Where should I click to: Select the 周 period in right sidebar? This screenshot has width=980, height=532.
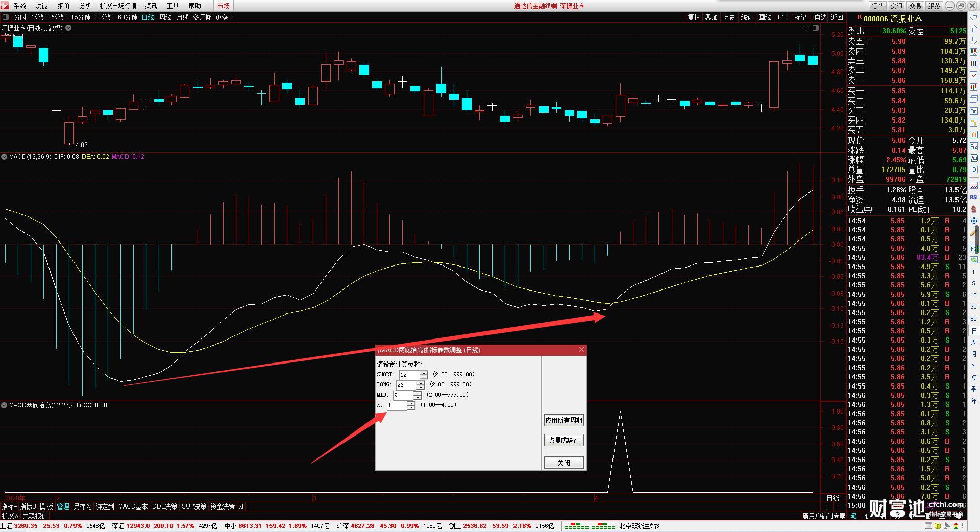coord(974,342)
